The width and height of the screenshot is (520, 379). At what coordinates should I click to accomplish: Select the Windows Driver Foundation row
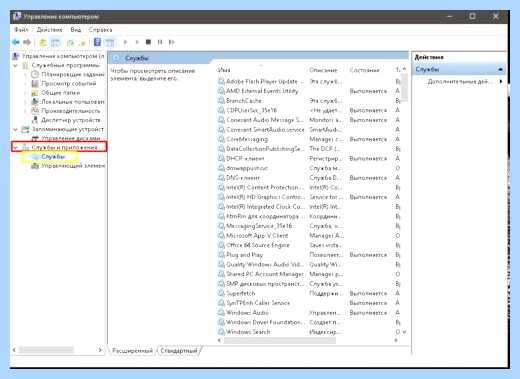coord(309,322)
